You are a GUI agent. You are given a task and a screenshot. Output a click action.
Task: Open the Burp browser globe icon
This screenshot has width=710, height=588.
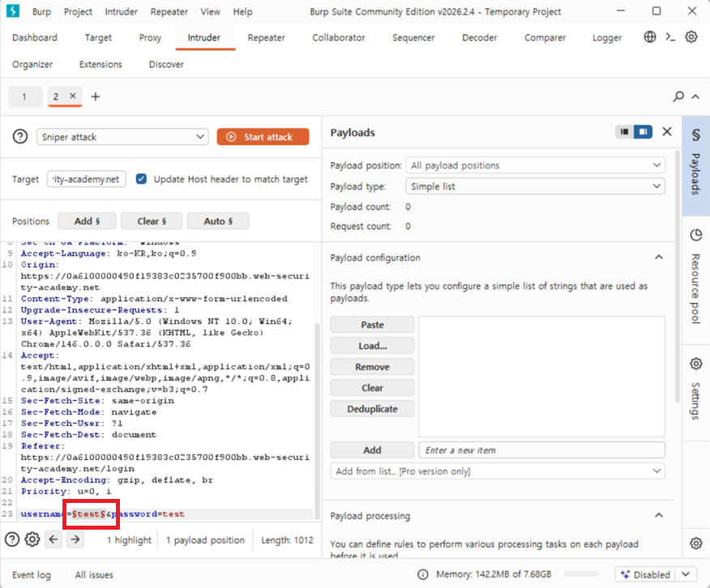click(x=650, y=37)
